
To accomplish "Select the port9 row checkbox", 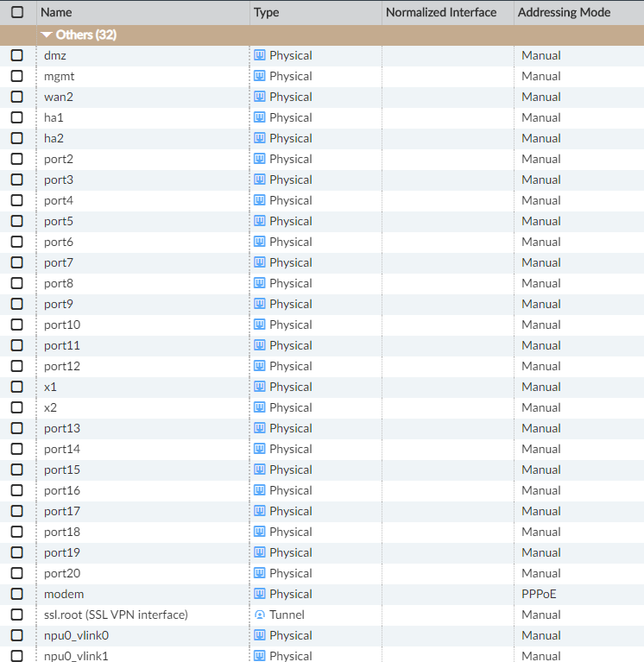I will pos(17,304).
